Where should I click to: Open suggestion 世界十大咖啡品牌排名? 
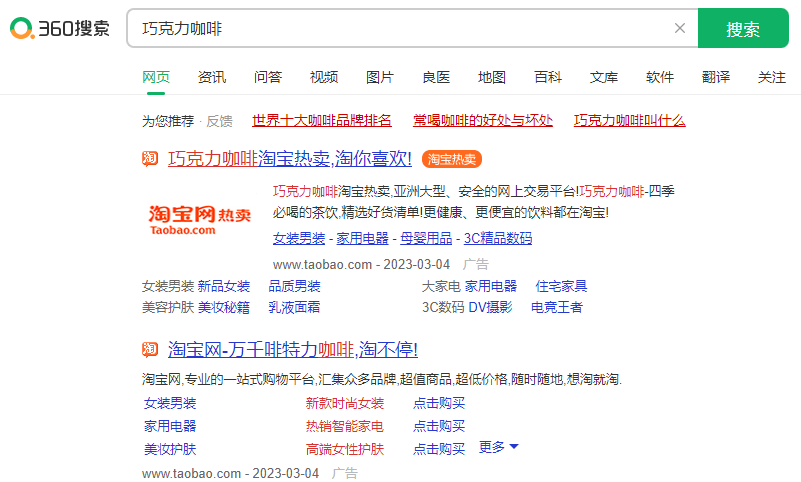pos(322,120)
